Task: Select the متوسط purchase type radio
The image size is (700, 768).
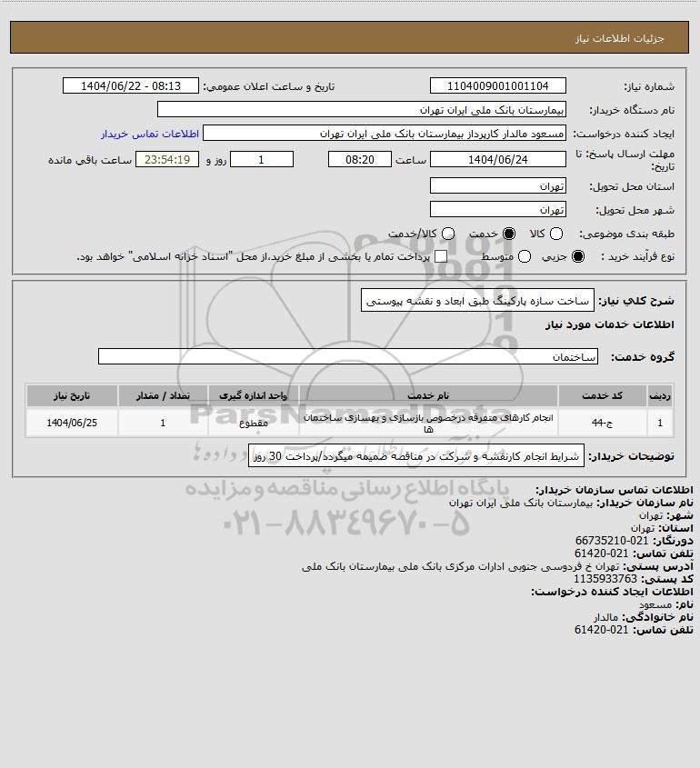Action: coord(525,256)
